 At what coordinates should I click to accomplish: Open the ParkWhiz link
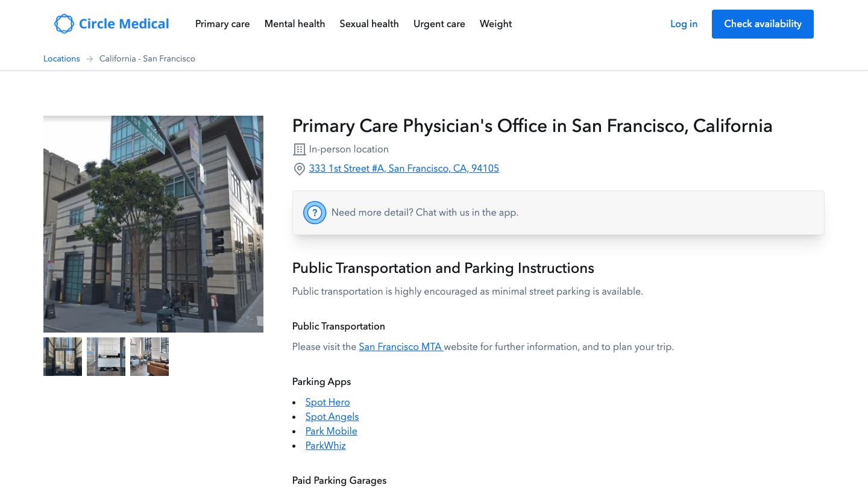(325, 445)
